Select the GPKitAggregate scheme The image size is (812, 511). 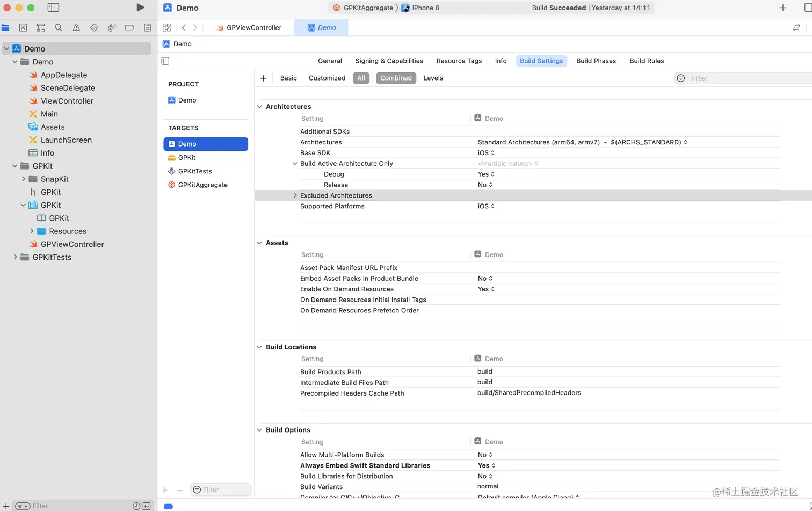tap(364, 8)
